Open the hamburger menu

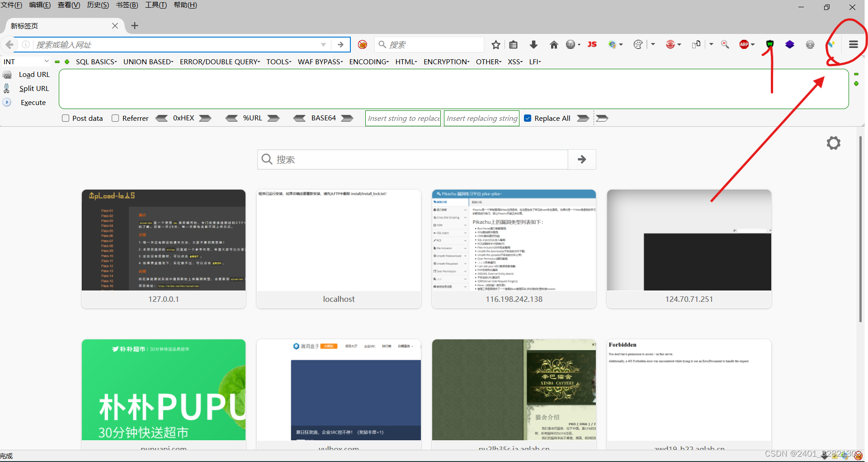854,44
